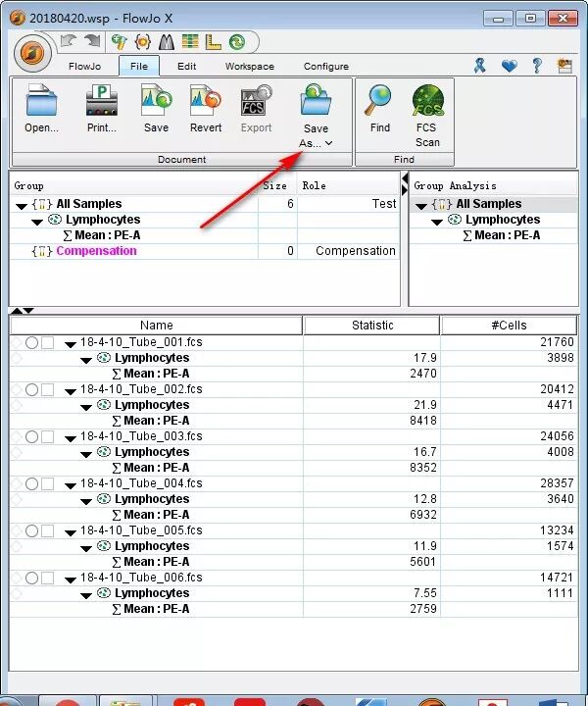Switch to the FlowJo ribbon tab

[84, 67]
